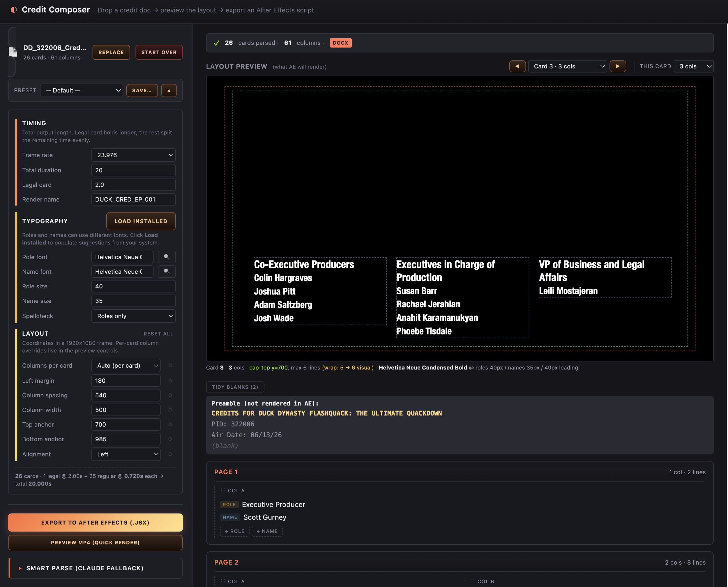This screenshot has height=587, width=728.
Task: Click the Bottom anchor field
Action: 126,439
